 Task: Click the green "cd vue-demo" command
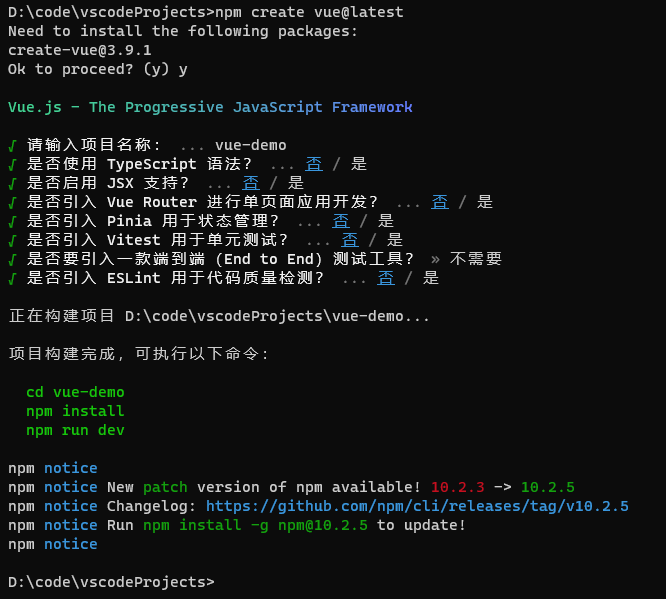(x=75, y=392)
